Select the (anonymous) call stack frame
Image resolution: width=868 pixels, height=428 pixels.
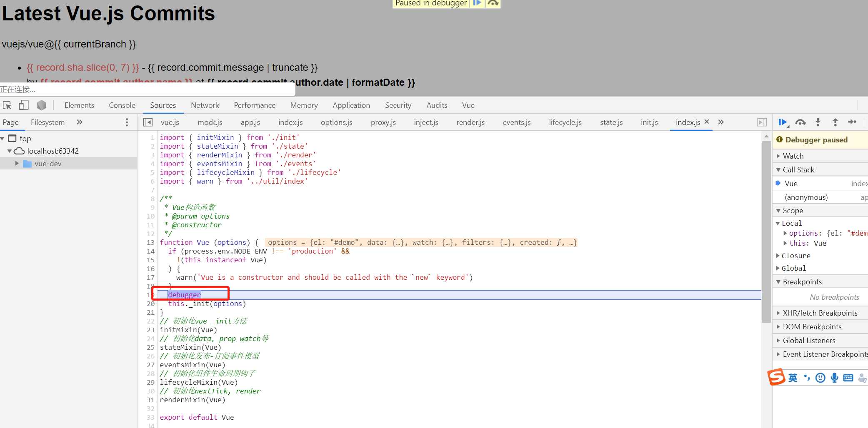[820, 197]
